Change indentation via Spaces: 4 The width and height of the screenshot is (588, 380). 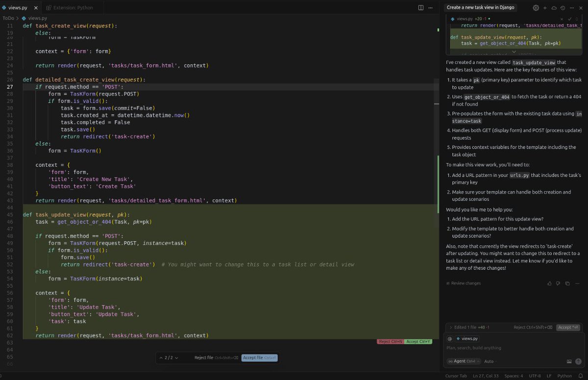click(x=514, y=376)
